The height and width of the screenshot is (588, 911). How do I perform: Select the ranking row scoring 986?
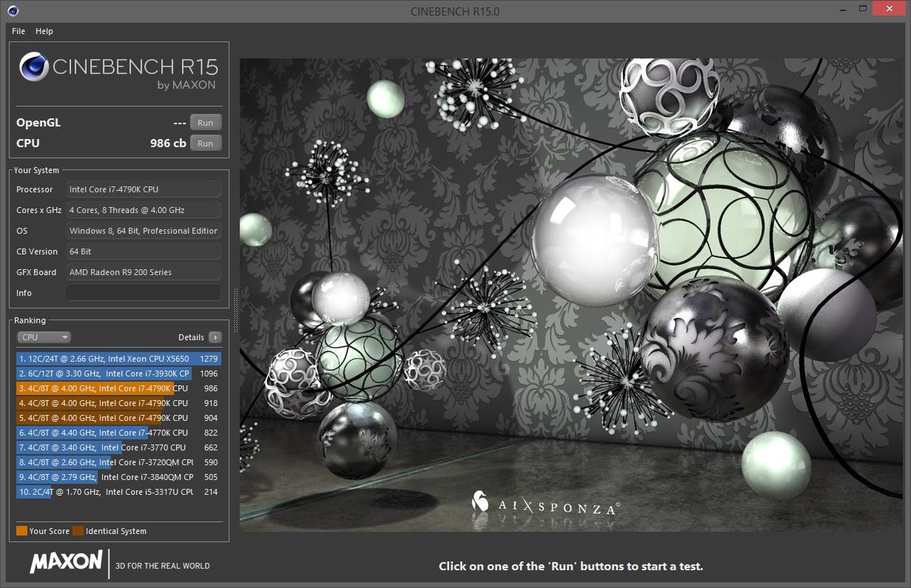pyautogui.click(x=119, y=388)
